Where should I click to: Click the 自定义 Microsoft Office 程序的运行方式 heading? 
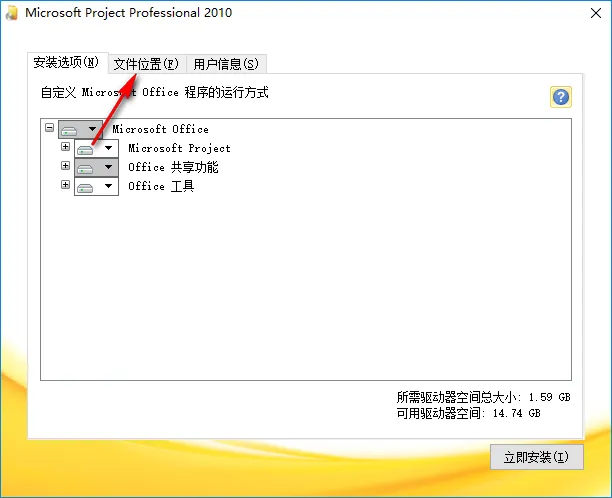pos(155,93)
